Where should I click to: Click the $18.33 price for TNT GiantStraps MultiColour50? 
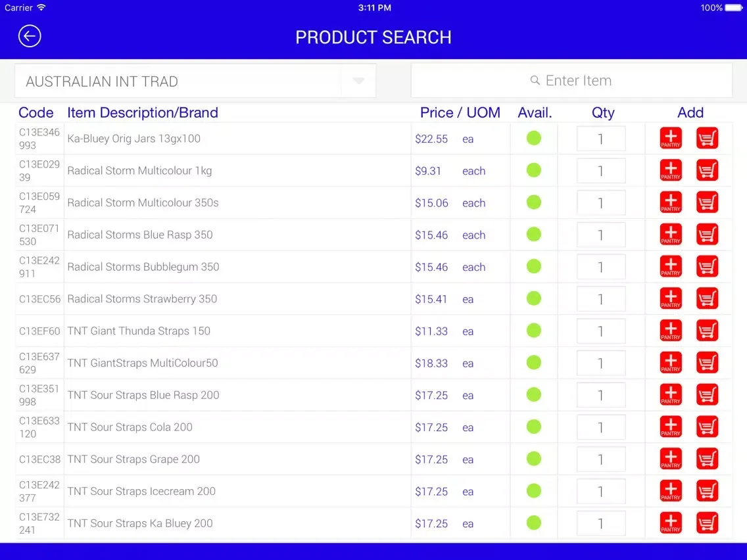(x=431, y=363)
